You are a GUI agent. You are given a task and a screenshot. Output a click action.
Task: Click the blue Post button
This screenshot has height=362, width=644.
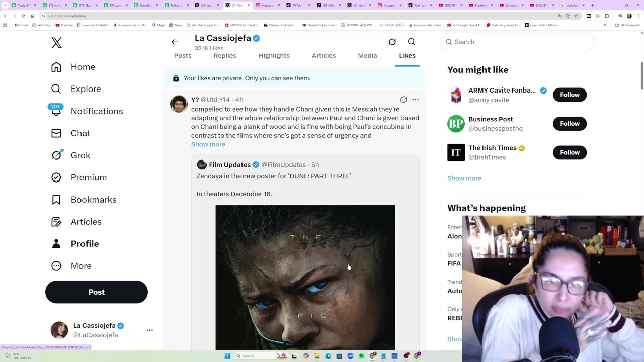tap(97, 292)
